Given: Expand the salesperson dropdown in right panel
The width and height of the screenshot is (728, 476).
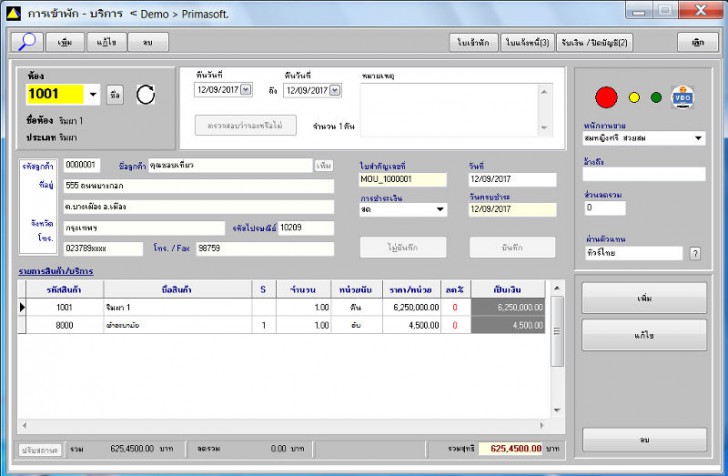Looking at the screenshot, I should [x=698, y=139].
